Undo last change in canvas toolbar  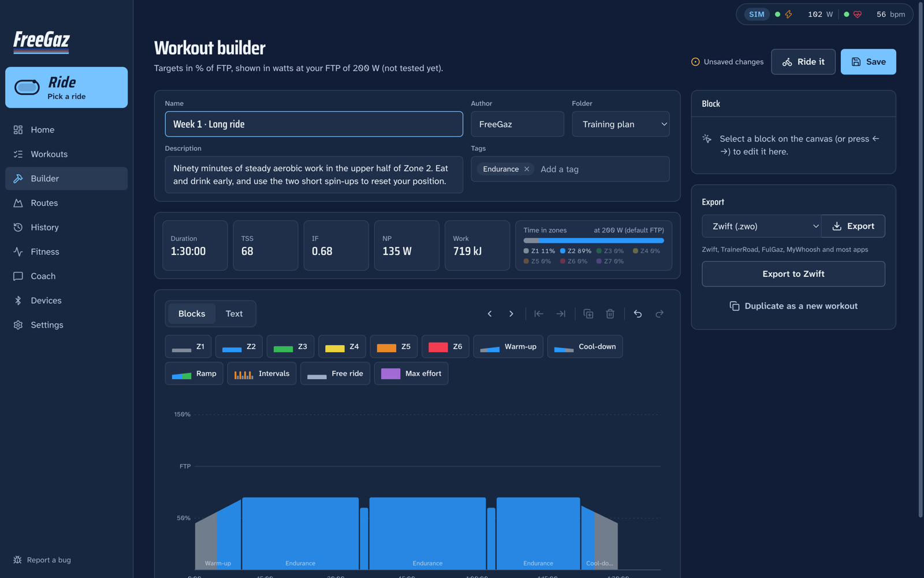tap(638, 314)
